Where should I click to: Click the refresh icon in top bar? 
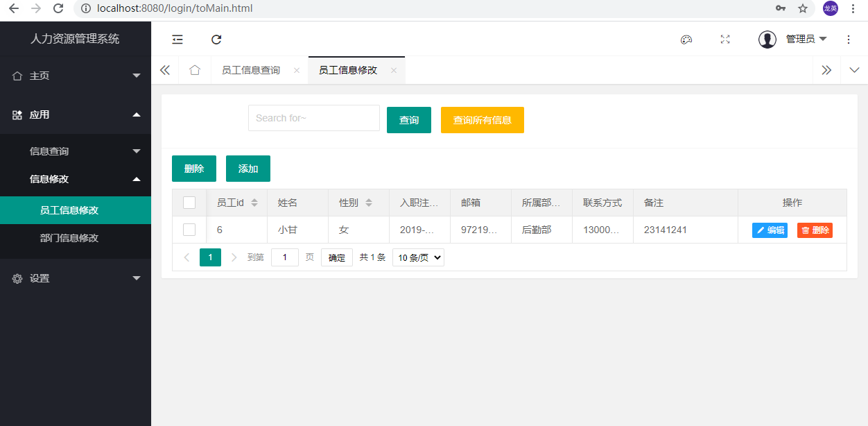click(216, 40)
